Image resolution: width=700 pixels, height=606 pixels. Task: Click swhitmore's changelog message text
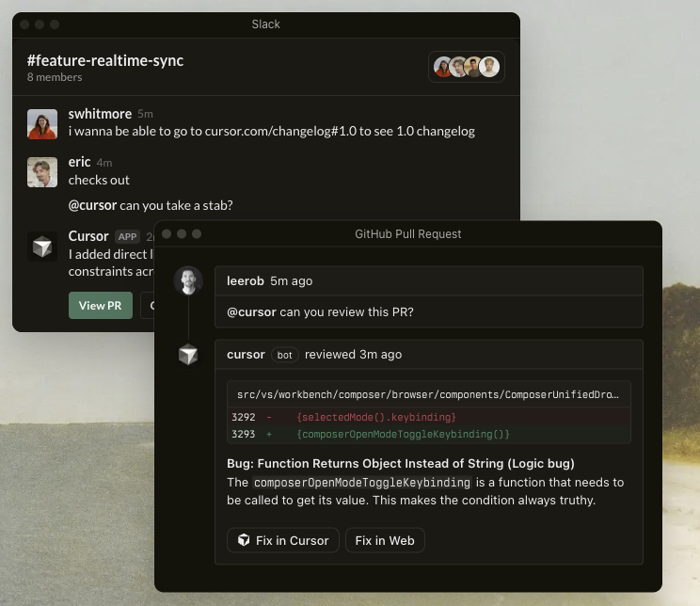click(x=271, y=132)
